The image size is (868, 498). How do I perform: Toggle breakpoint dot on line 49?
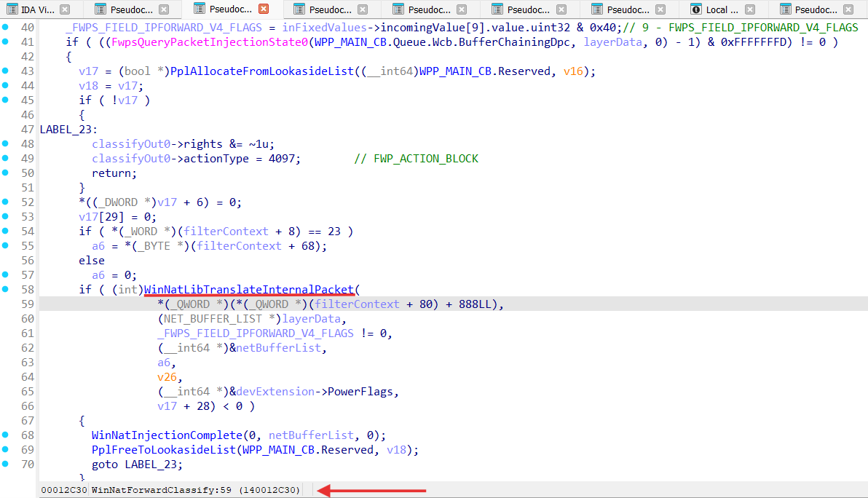[x=6, y=159]
